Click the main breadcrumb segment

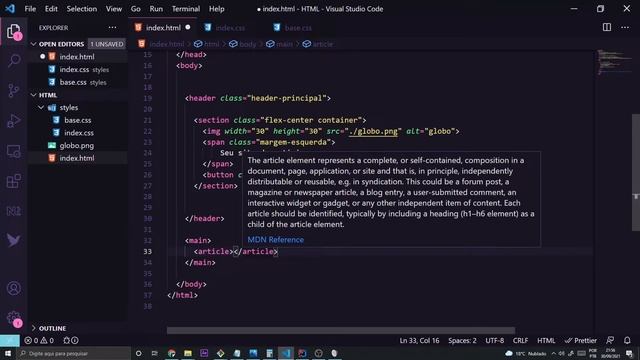click(x=280, y=44)
